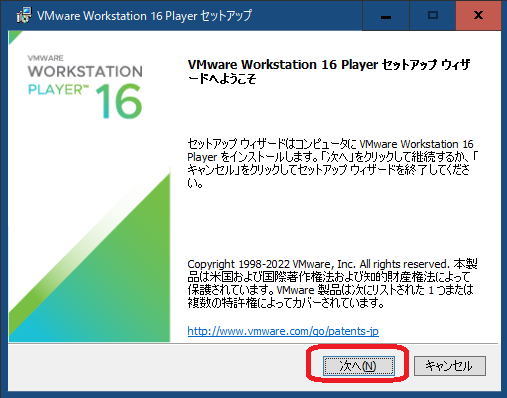The image size is (507, 398).
Task: Click the large green 16 logo number
Action: click(x=119, y=101)
